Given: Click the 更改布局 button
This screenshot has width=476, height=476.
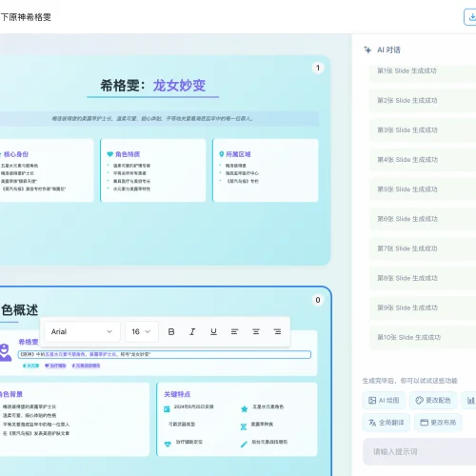Looking at the screenshot, I should click(438, 423).
